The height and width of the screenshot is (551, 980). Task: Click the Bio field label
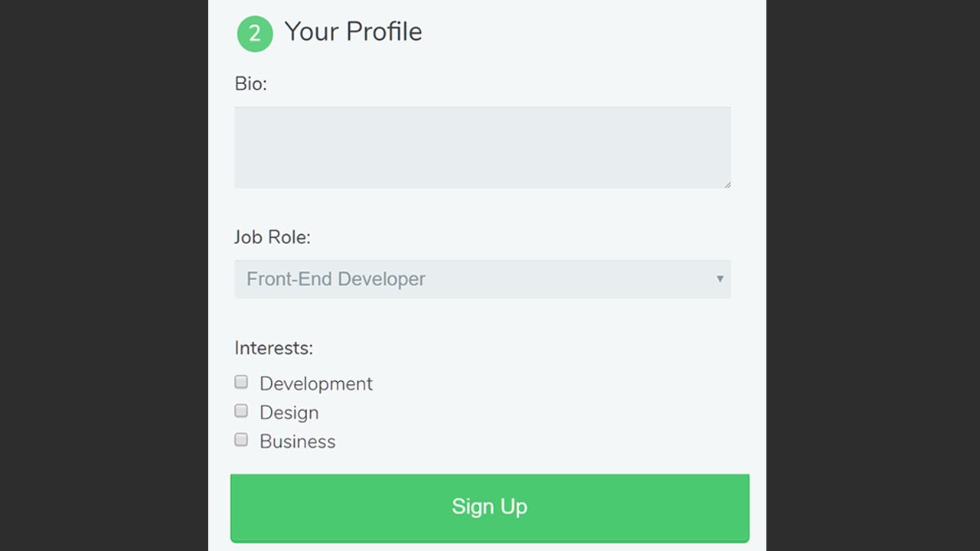tap(250, 84)
